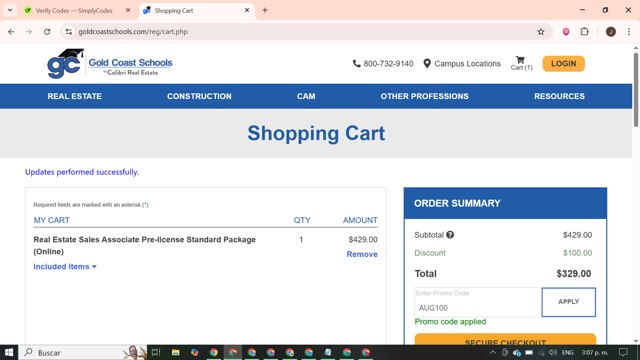Click the page vertical scrollbar
This screenshot has height=360, width=640.
(636, 90)
